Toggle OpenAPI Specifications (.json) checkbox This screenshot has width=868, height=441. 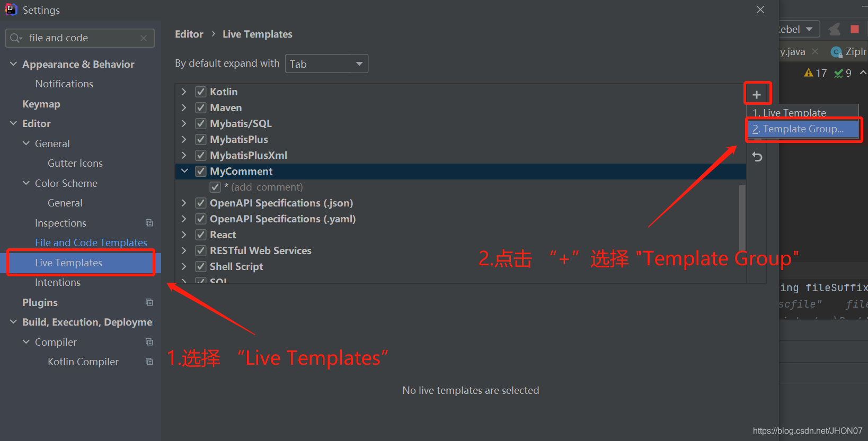pyautogui.click(x=201, y=203)
